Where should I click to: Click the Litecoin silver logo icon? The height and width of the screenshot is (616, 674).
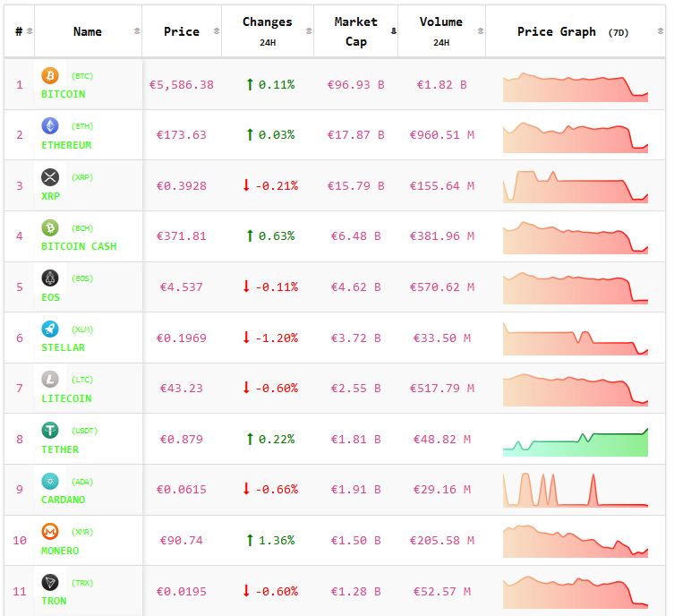pos(50,380)
